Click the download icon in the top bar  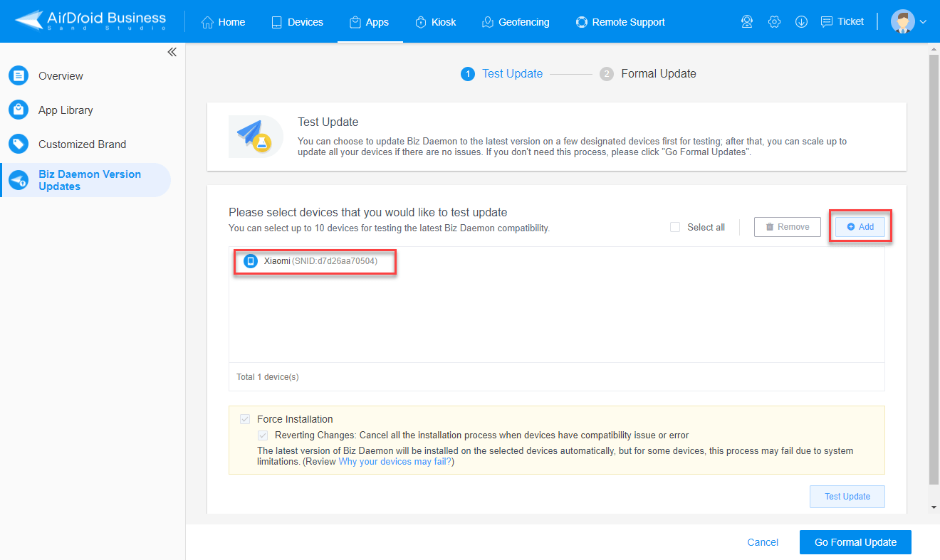tap(801, 21)
